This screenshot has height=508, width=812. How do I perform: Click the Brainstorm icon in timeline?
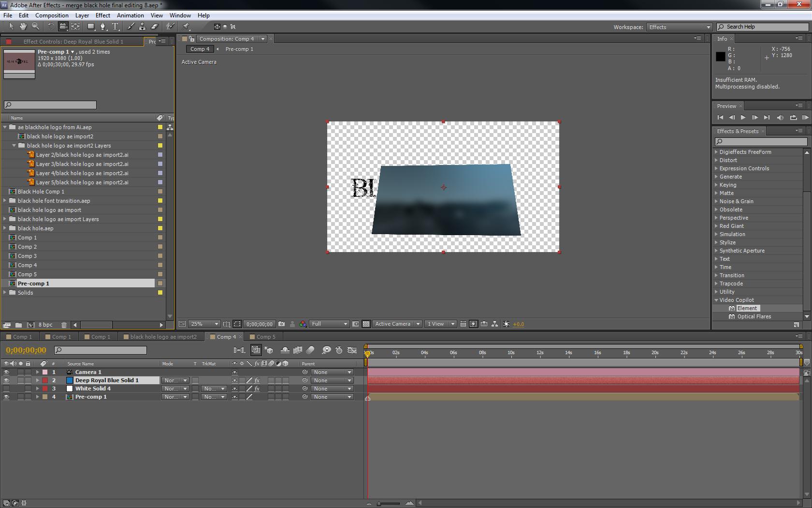click(326, 350)
